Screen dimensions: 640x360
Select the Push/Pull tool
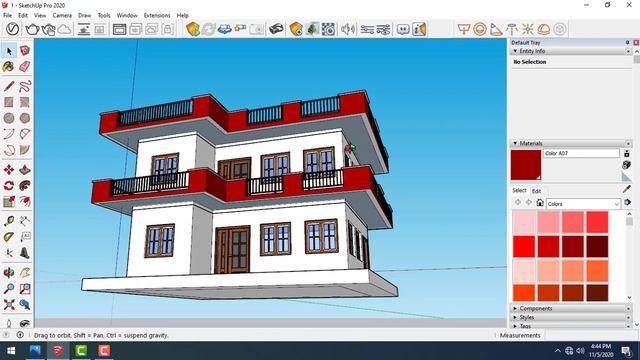tap(24, 170)
